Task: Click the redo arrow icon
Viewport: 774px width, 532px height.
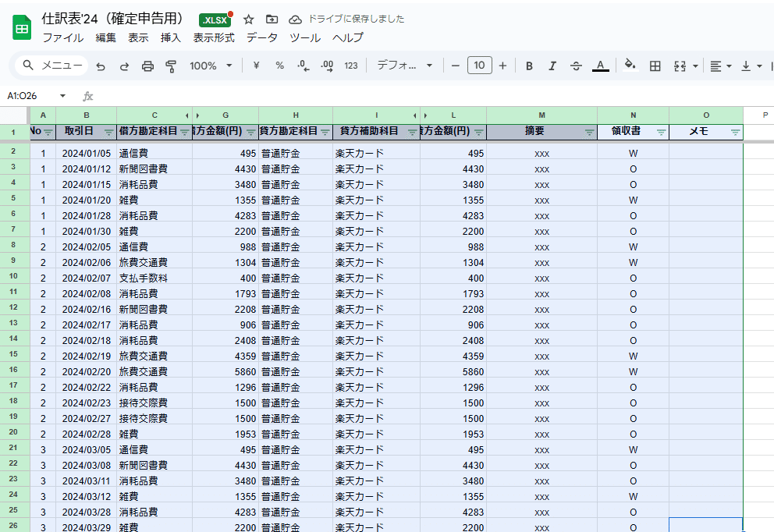Action: (124, 66)
